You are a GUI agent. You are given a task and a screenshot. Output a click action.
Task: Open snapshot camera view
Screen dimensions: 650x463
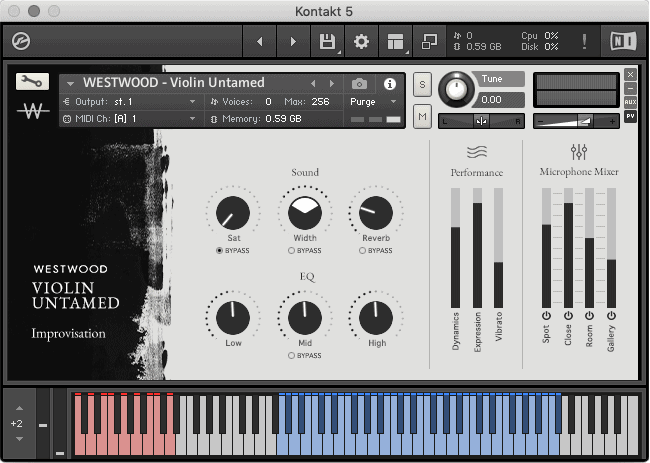[x=359, y=84]
